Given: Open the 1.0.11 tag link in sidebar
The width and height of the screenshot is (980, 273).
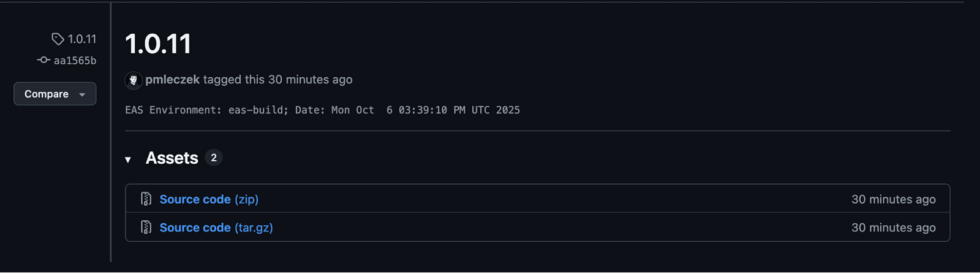Looking at the screenshot, I should click(x=81, y=39).
